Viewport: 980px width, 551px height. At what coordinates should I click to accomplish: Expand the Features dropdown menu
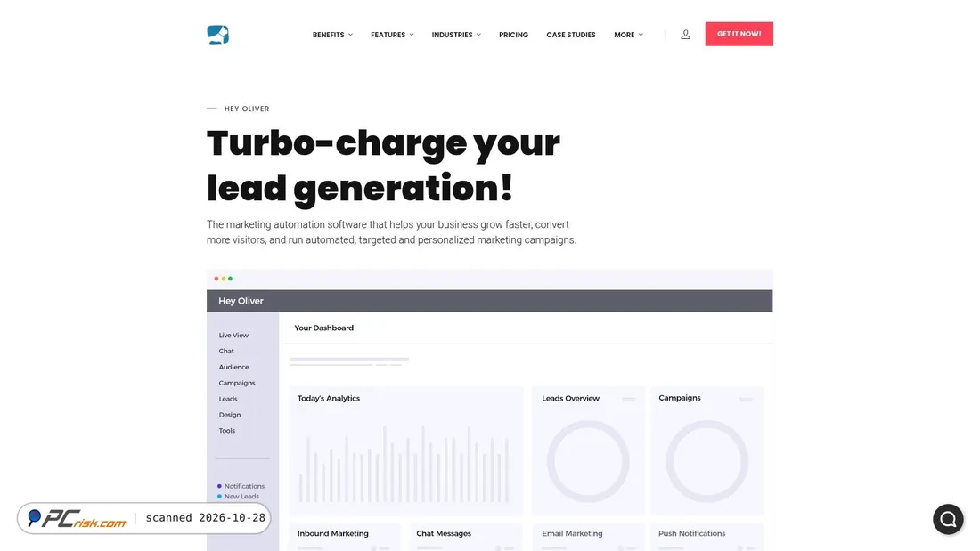[392, 35]
